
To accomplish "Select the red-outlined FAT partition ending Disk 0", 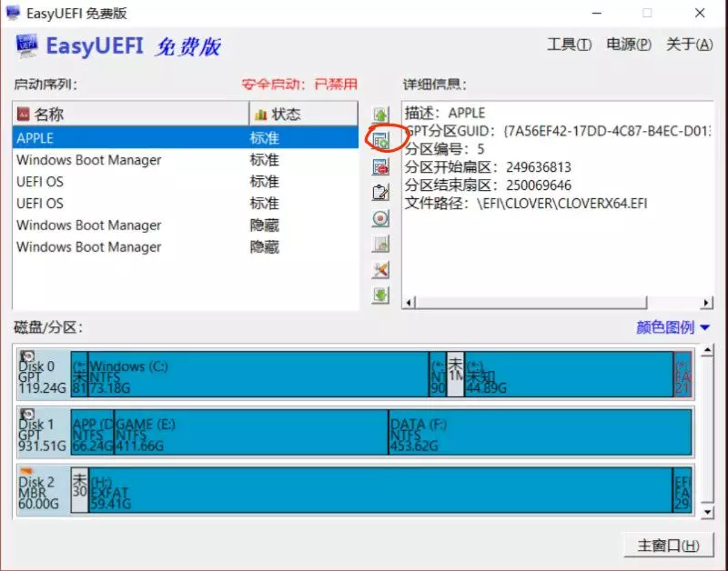I will tap(682, 375).
